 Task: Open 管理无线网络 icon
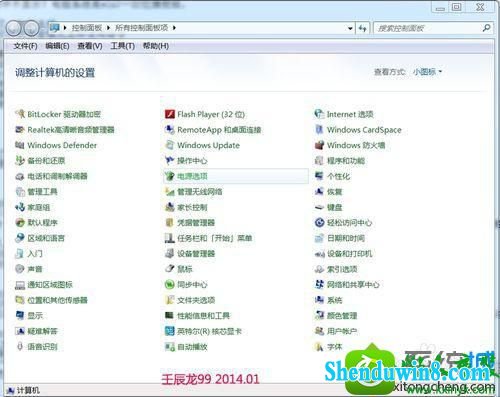[170, 191]
